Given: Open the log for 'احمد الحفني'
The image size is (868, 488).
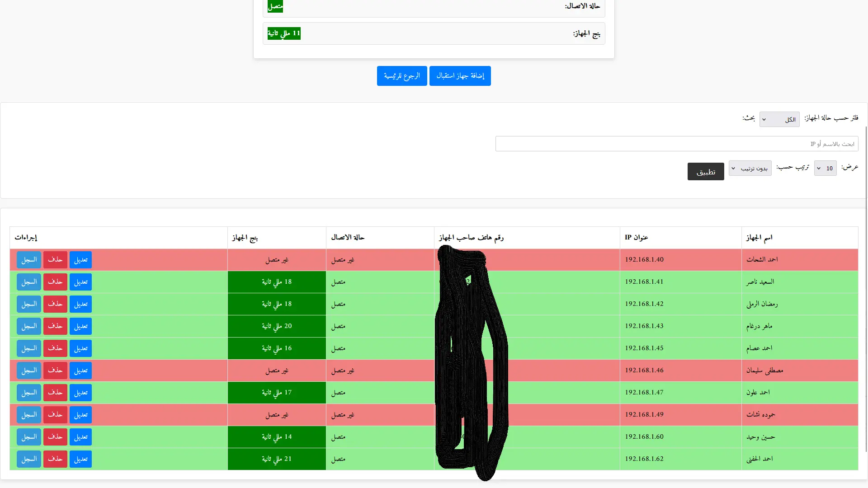Looking at the screenshot, I should pyautogui.click(x=28, y=459).
